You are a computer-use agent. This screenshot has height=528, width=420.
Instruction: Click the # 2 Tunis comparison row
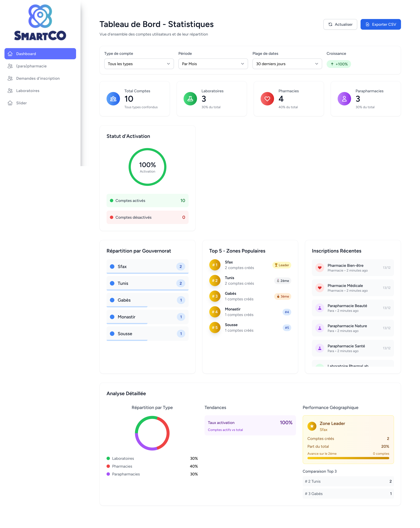click(348, 481)
